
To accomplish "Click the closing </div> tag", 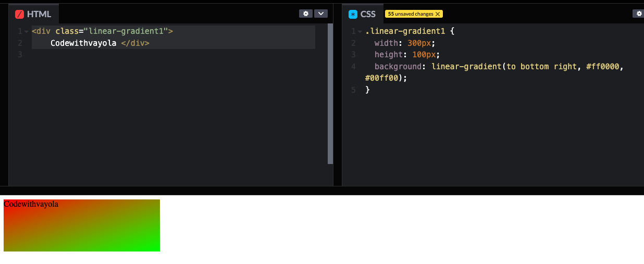I will tap(135, 43).
